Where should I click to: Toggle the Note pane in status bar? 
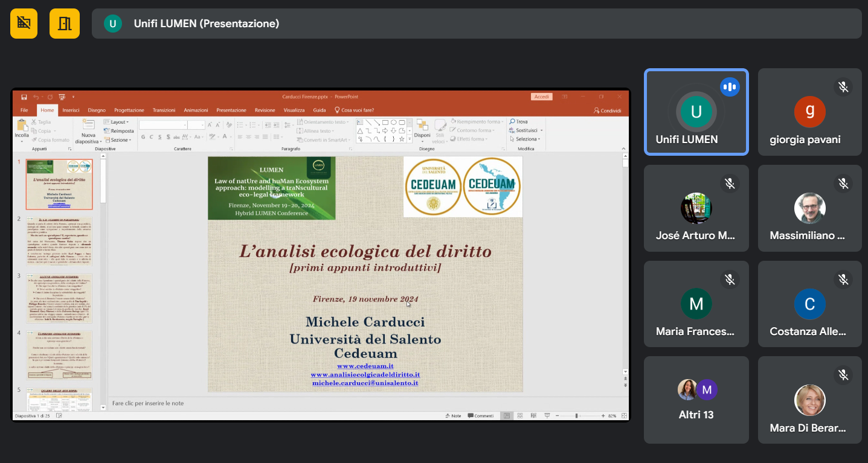[453, 416]
